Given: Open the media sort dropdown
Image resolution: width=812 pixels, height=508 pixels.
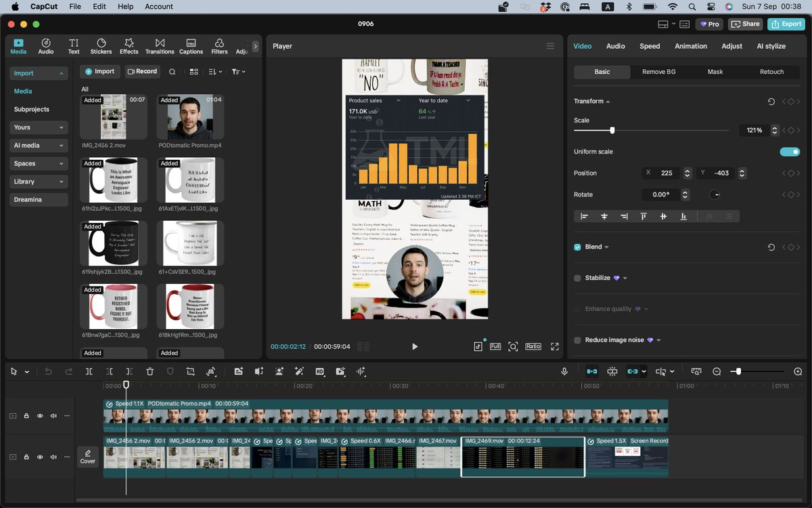Looking at the screenshot, I should pos(215,71).
